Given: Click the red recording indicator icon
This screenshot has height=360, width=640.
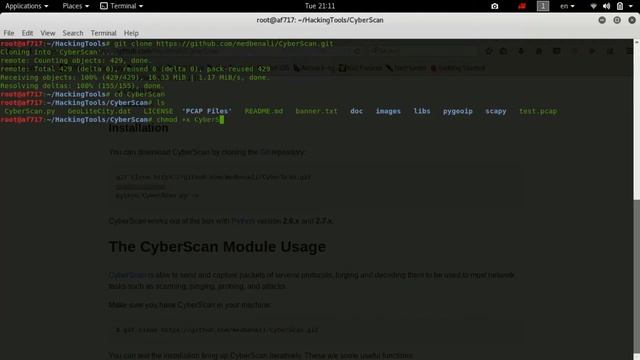Looking at the screenshot, I should pyautogui.click(x=522, y=6).
